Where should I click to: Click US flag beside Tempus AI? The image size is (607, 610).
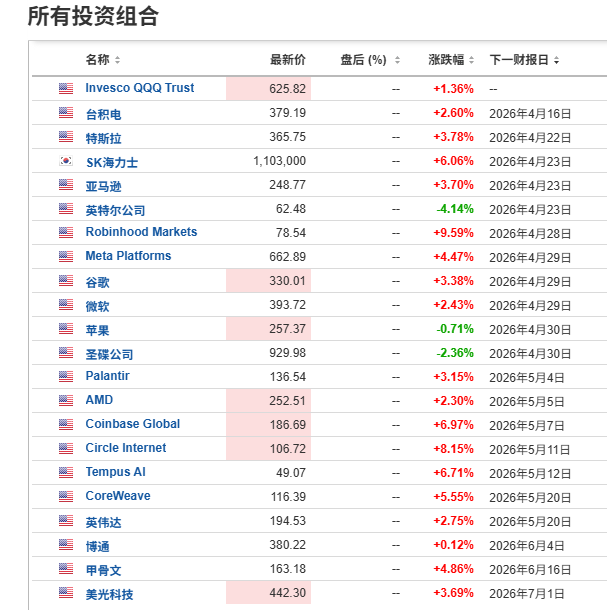66,473
